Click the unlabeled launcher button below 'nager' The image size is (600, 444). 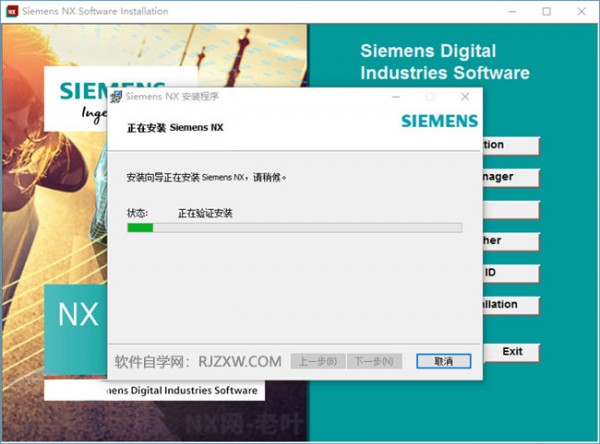[x=512, y=209]
